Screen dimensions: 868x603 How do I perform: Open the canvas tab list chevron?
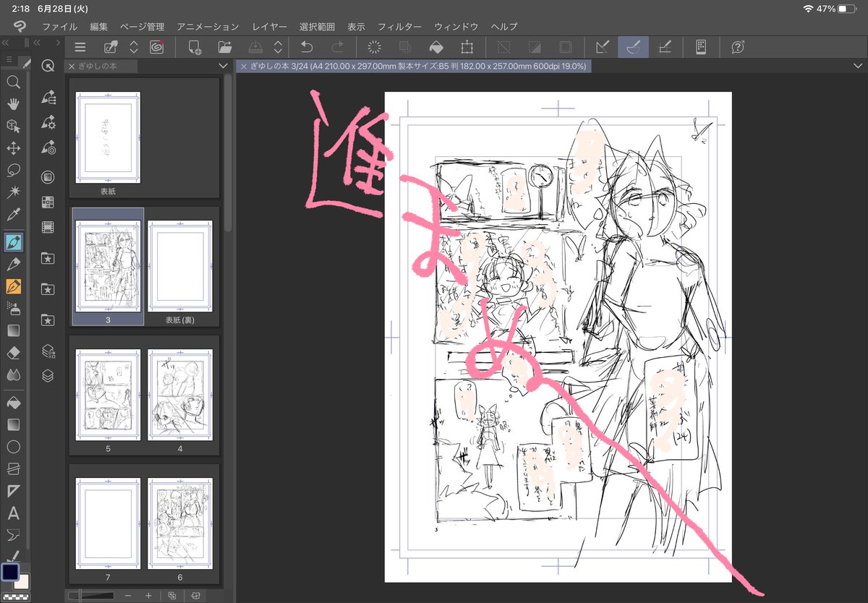857,66
